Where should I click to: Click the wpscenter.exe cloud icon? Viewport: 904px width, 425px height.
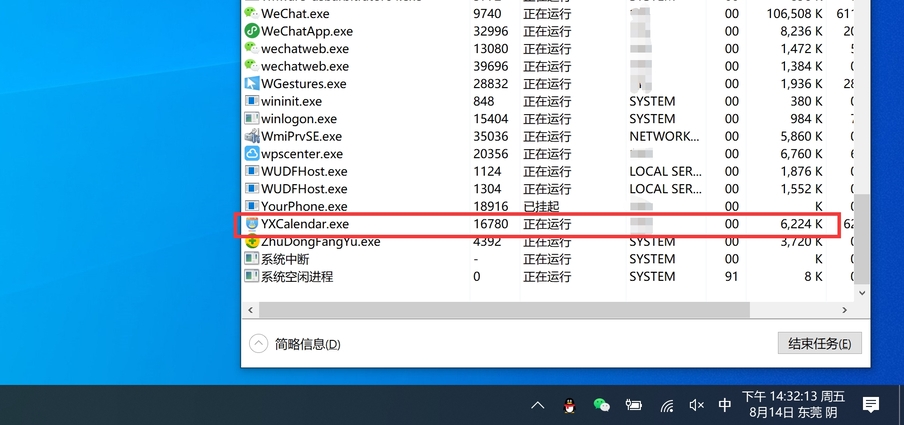pyautogui.click(x=252, y=154)
